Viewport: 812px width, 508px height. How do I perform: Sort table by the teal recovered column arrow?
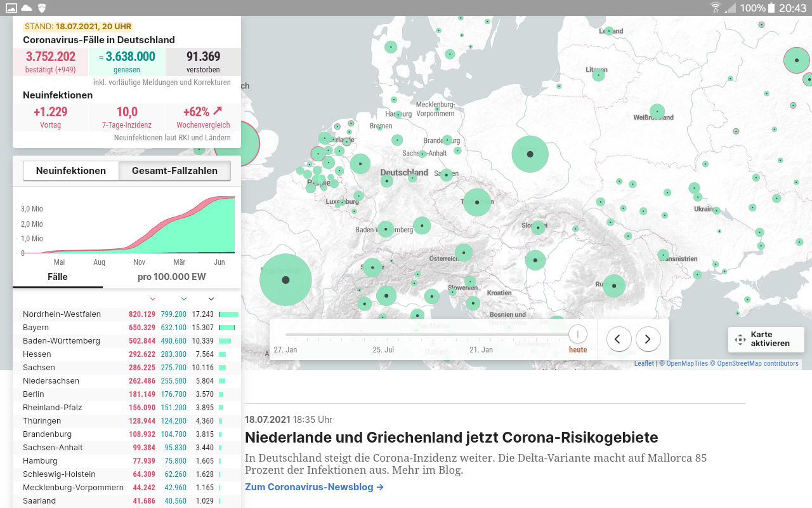(x=183, y=298)
